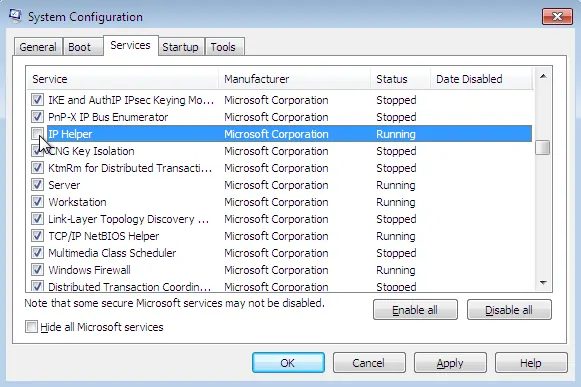Select PnP-X IP Bus Enumerator name
Screen dimensions: 581x387
tap(108, 117)
